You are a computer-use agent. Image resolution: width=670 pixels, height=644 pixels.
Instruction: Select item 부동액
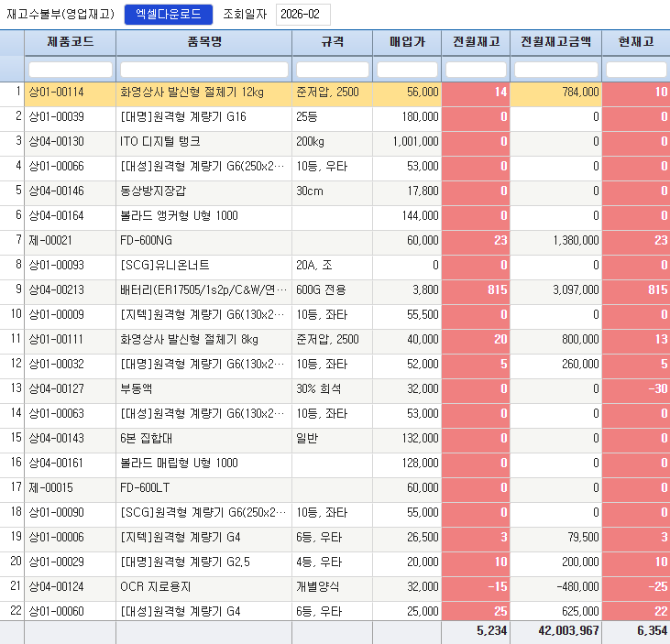[x=137, y=389]
